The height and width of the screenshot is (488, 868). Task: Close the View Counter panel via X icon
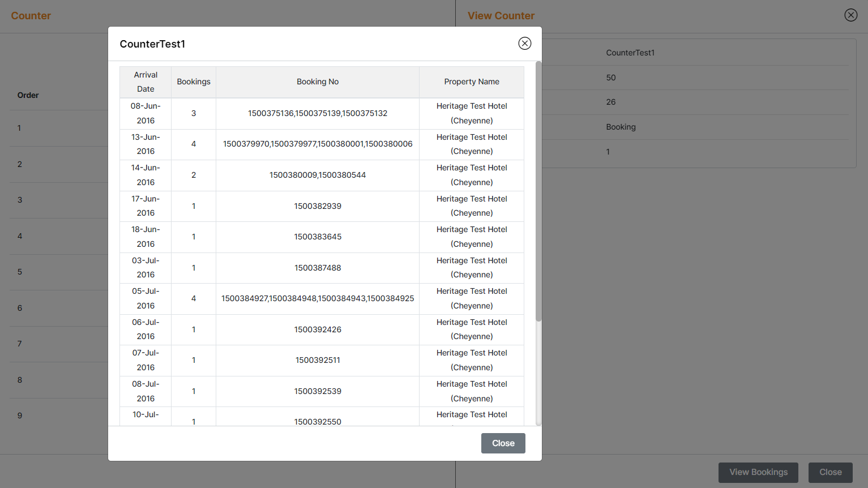[x=851, y=15]
